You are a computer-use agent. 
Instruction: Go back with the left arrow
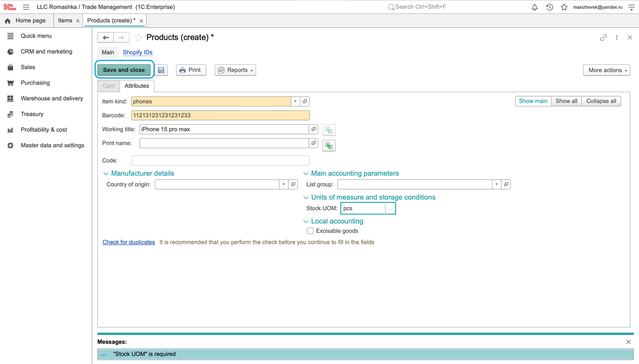click(106, 38)
